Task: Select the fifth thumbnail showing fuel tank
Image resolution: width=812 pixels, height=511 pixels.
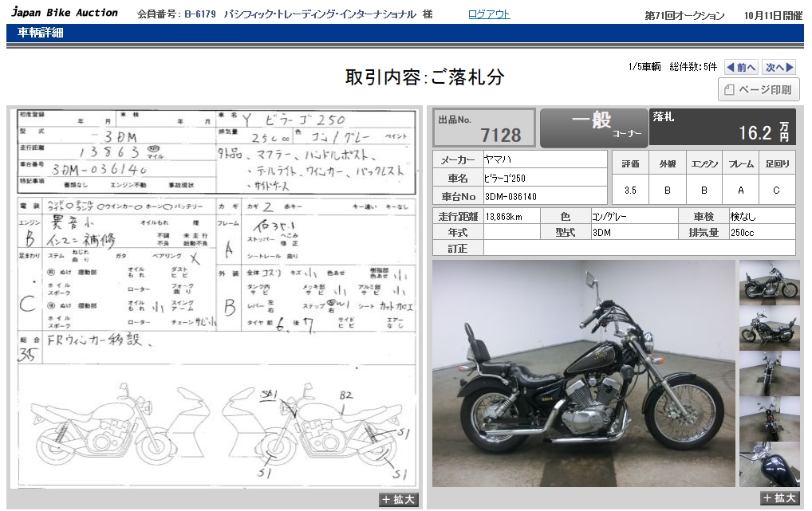Action: click(x=769, y=465)
